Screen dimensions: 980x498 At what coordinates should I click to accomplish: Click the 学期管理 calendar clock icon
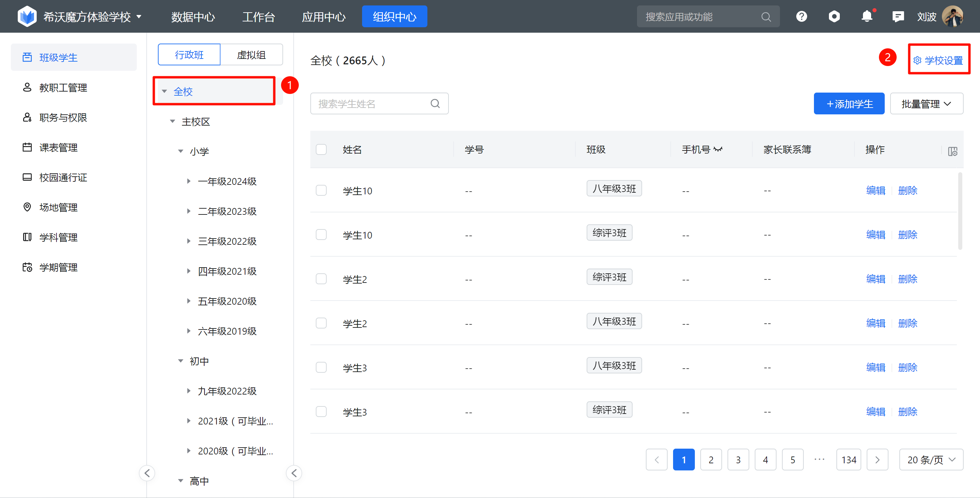(27, 267)
